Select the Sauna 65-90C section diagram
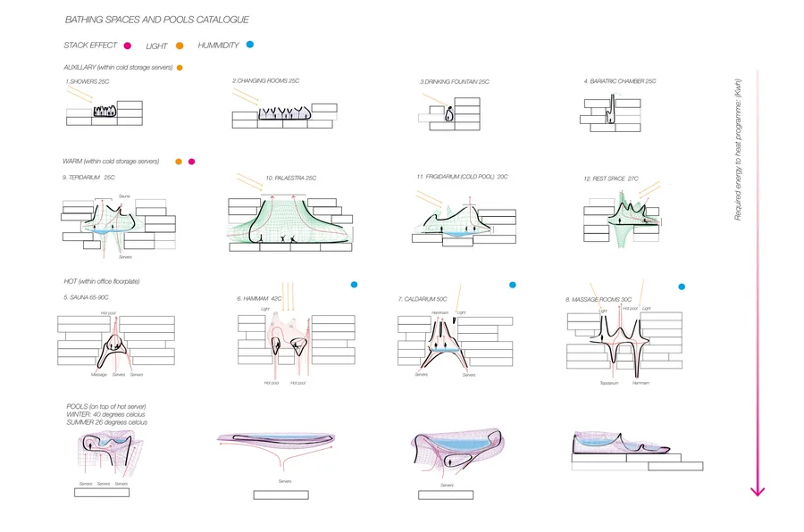This screenshot has height=532, width=804. [x=116, y=343]
